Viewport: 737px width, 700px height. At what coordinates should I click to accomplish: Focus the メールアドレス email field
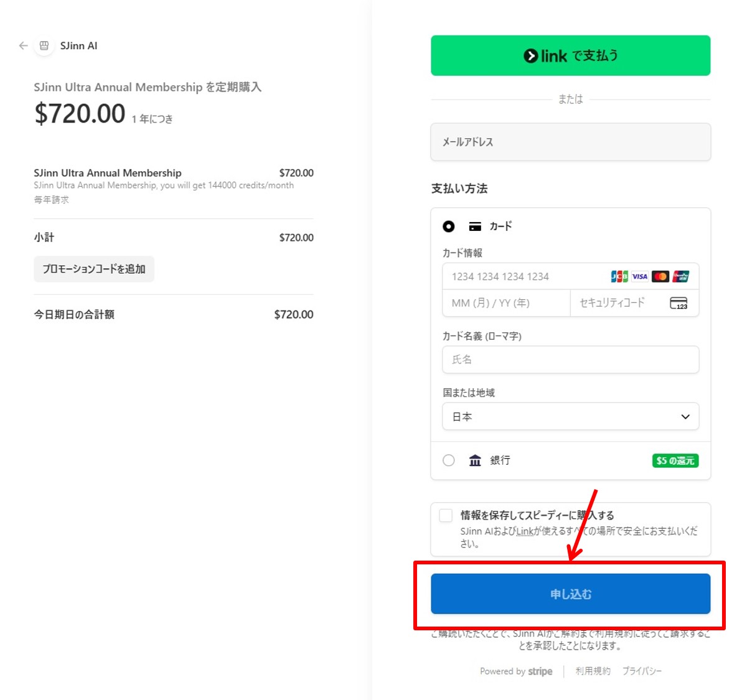click(570, 142)
